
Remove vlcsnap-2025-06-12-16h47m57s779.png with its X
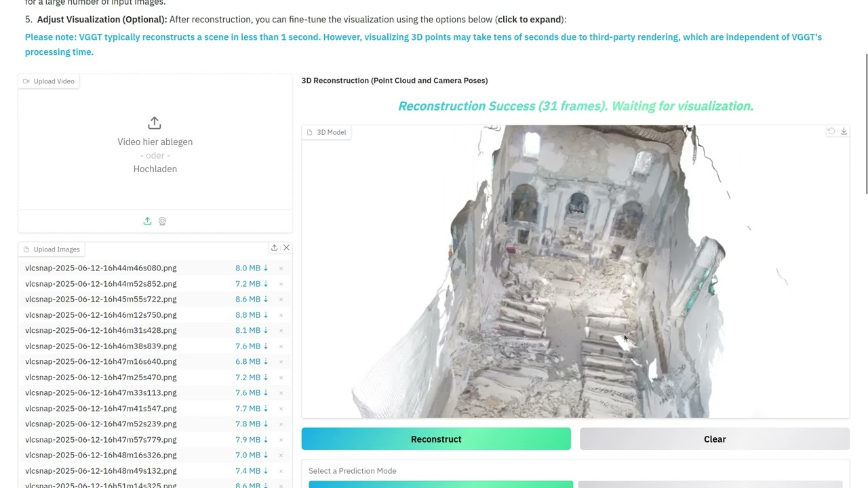point(281,440)
